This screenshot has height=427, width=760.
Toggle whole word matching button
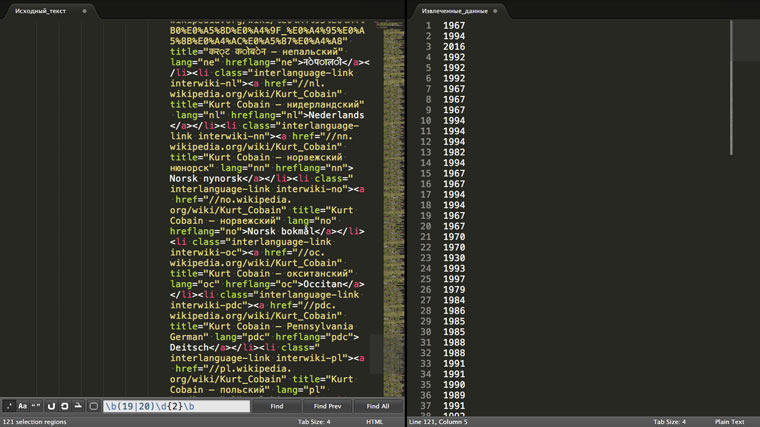click(x=37, y=406)
